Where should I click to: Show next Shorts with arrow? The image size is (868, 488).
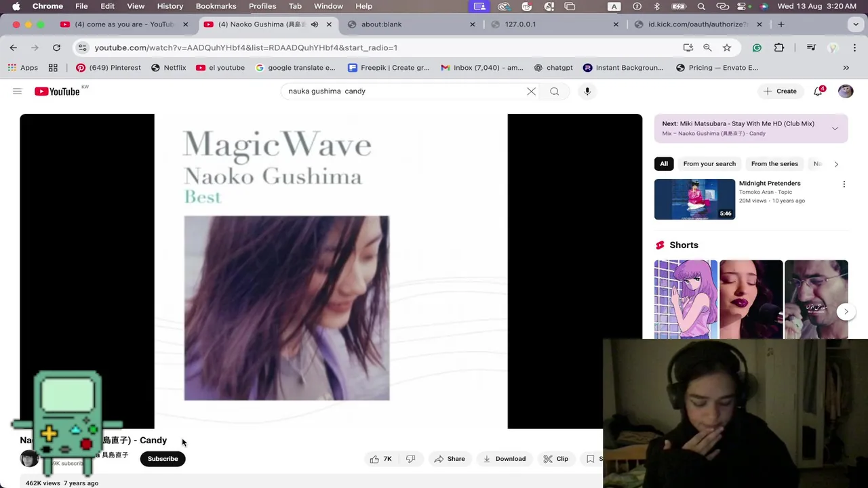[846, 312]
